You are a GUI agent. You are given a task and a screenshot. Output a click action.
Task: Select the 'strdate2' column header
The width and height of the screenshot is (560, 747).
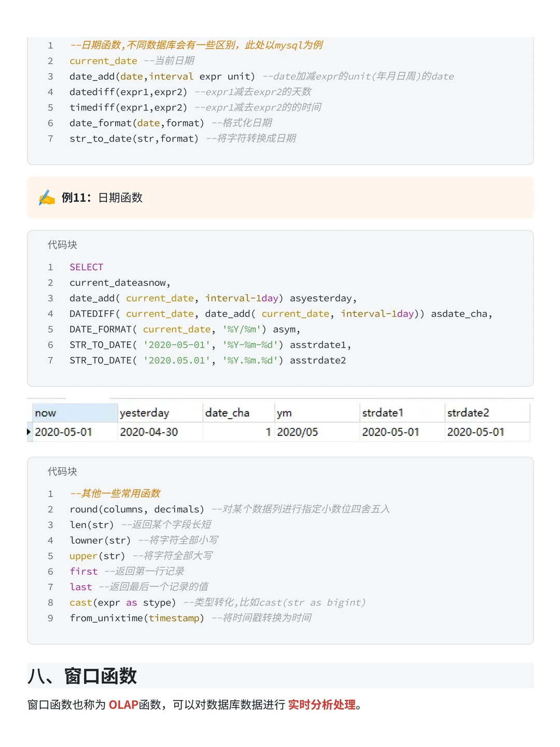coord(468,412)
